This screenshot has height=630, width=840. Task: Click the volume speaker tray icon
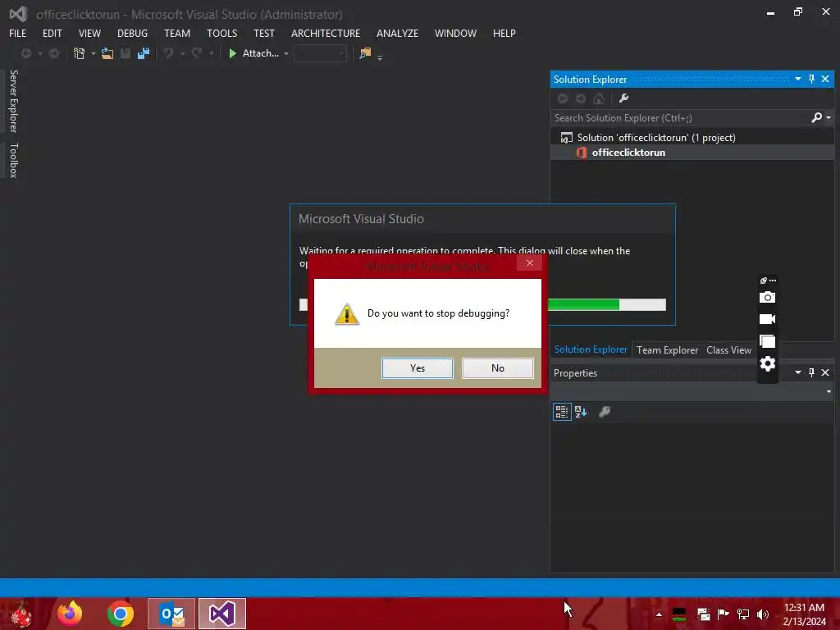coord(763,614)
